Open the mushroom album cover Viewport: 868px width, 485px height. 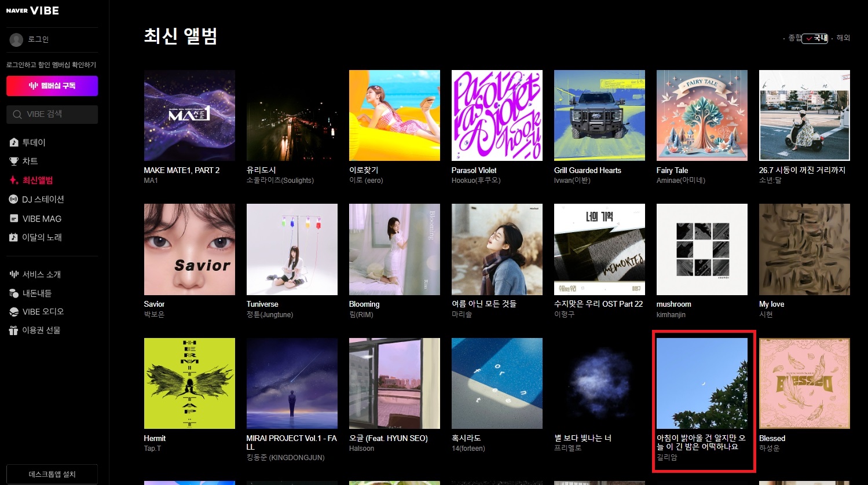pyautogui.click(x=702, y=249)
